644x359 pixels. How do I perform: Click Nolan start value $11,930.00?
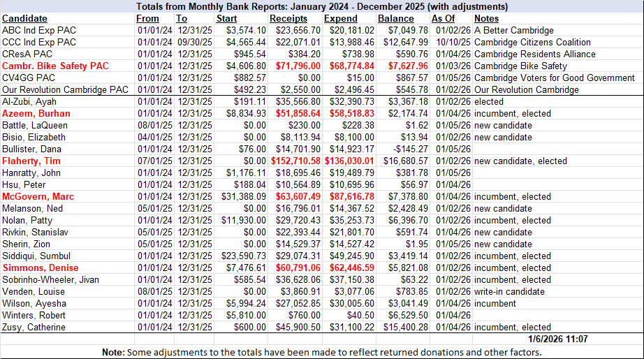tap(244, 221)
